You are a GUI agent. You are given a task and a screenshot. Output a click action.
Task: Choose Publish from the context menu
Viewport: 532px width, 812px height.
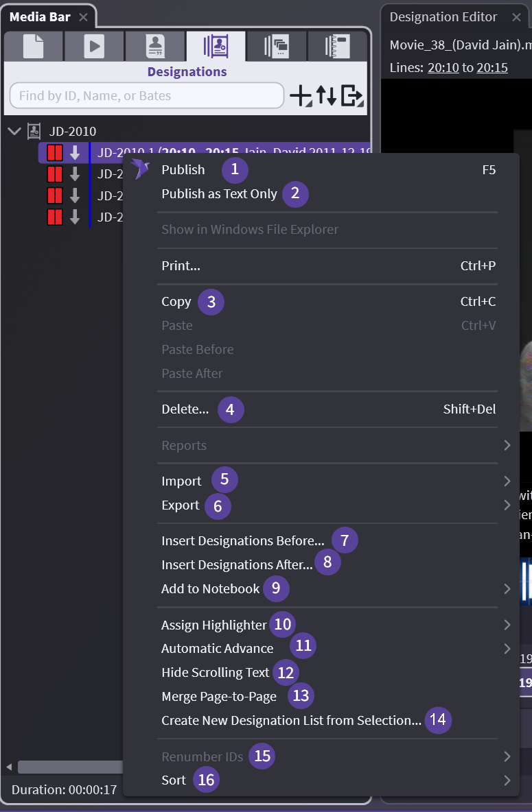tap(183, 169)
